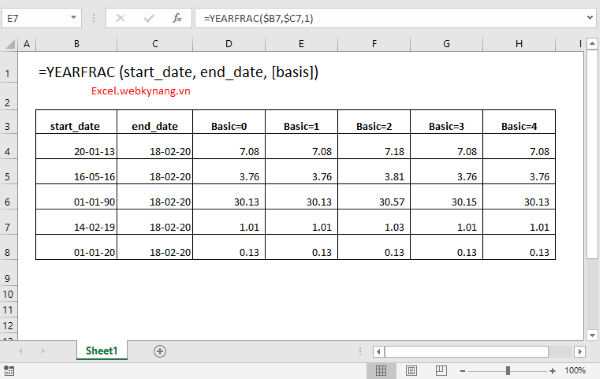600x379 pixels.
Task: Select column E header
Action: click(x=302, y=44)
